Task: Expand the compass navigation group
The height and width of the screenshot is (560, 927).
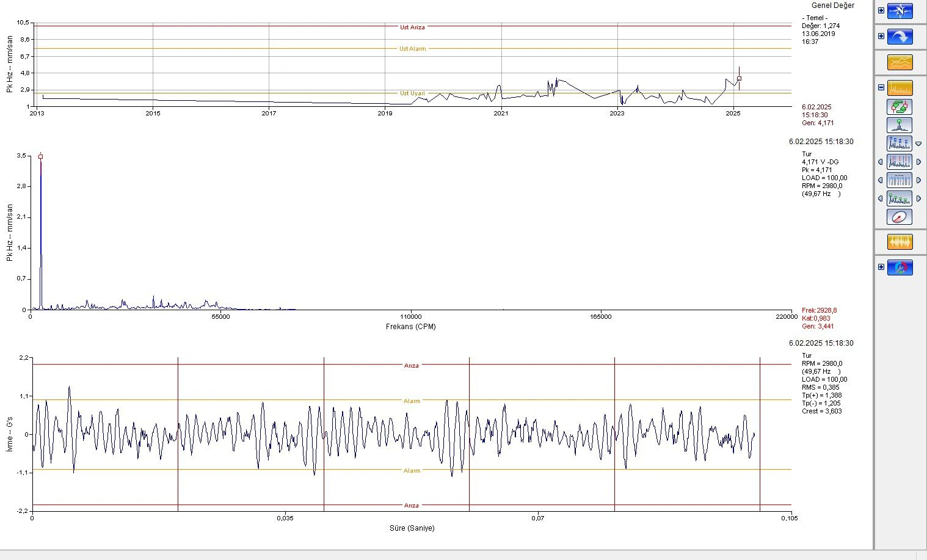Action: click(881, 10)
